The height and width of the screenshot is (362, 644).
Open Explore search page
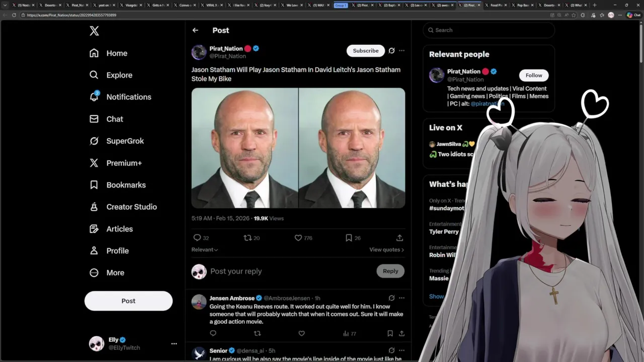111,75
